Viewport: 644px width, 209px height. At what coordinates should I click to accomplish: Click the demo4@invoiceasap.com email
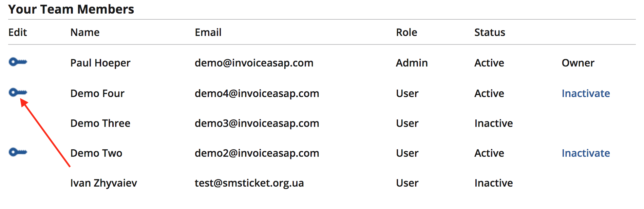[257, 93]
